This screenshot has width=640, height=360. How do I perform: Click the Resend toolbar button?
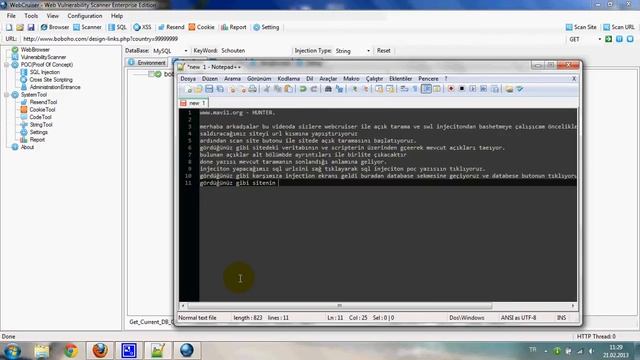point(171,27)
